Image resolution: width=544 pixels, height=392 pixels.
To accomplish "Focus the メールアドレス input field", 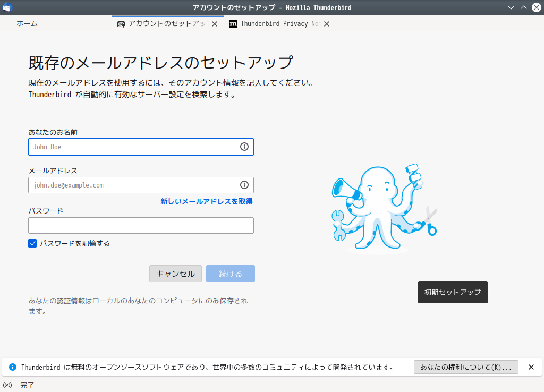I will pyautogui.click(x=141, y=185).
